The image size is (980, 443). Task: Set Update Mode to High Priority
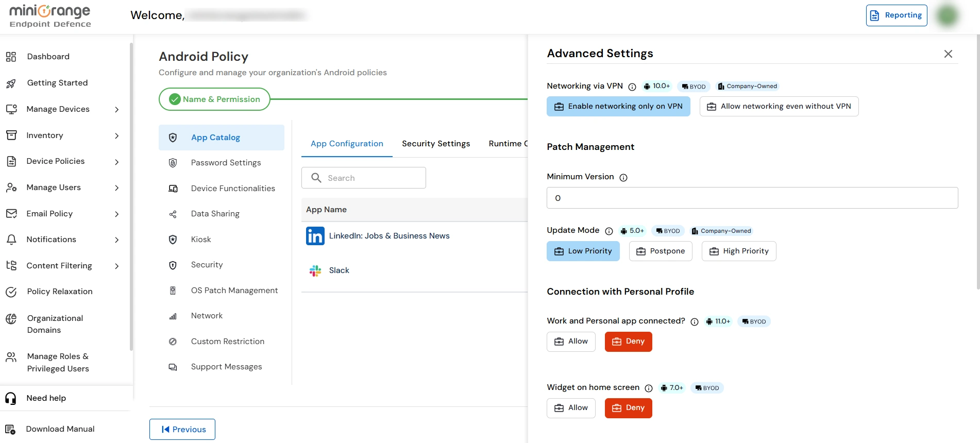point(739,251)
